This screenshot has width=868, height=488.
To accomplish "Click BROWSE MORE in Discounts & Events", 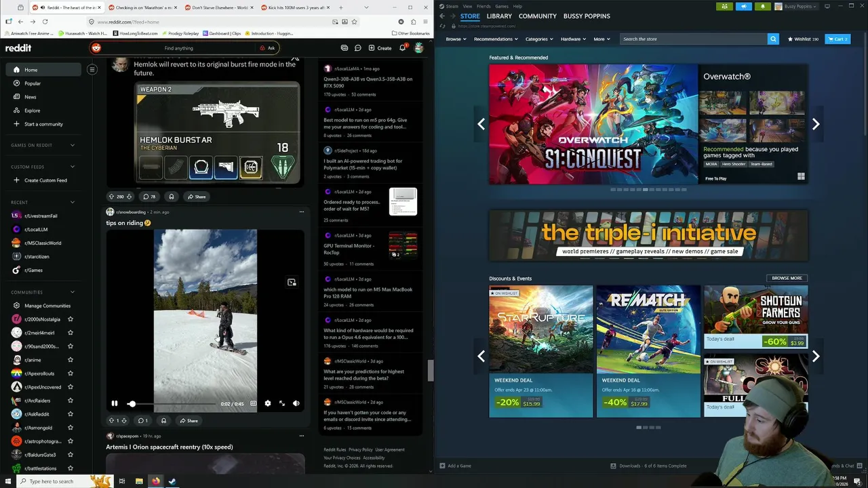I will tap(787, 278).
